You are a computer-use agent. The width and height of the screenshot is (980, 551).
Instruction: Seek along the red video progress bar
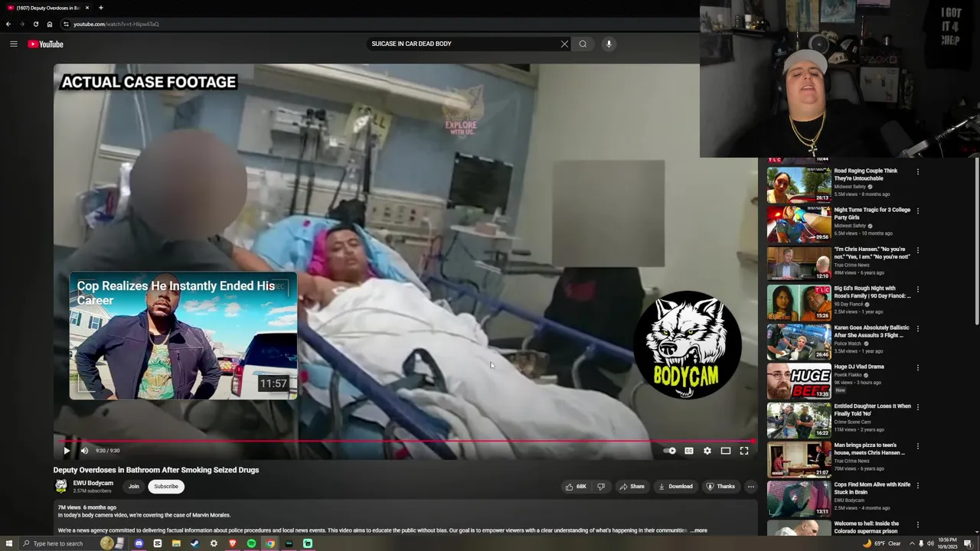coord(405,441)
